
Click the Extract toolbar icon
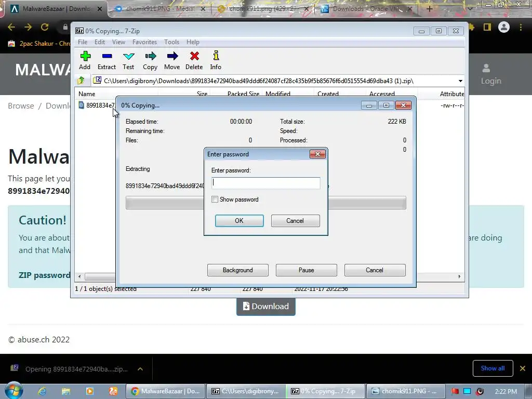[x=107, y=60]
